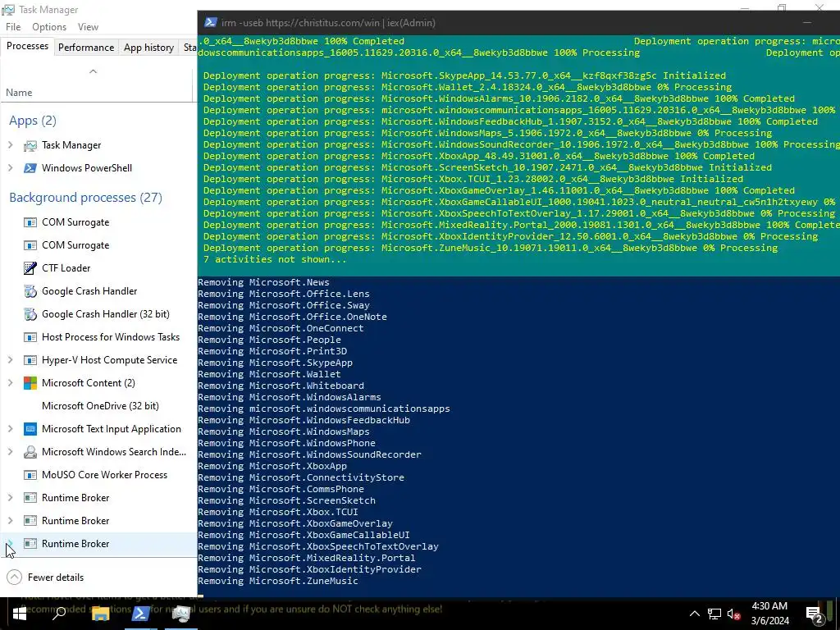
Task: Click the Hyper-V Host Compute Service icon
Action: pyautogui.click(x=30, y=360)
